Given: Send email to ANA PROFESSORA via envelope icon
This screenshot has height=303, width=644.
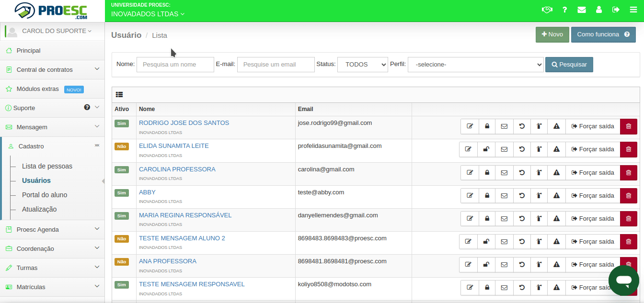Looking at the screenshot, I should point(504,265).
